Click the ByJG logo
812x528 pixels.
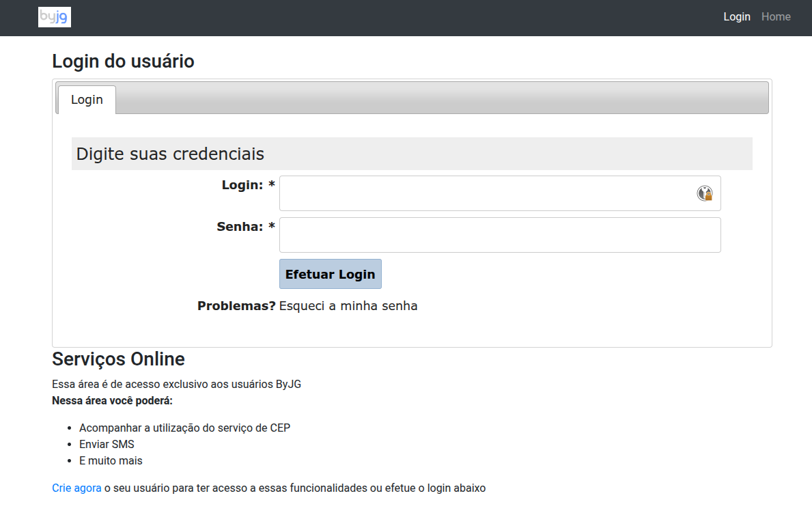(54, 16)
